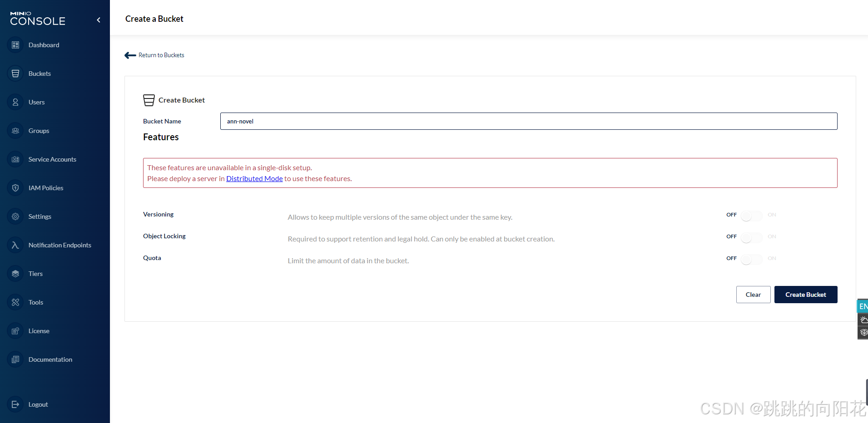The height and width of the screenshot is (423, 868).
Task: Click the Users sidebar icon
Action: [x=15, y=102]
